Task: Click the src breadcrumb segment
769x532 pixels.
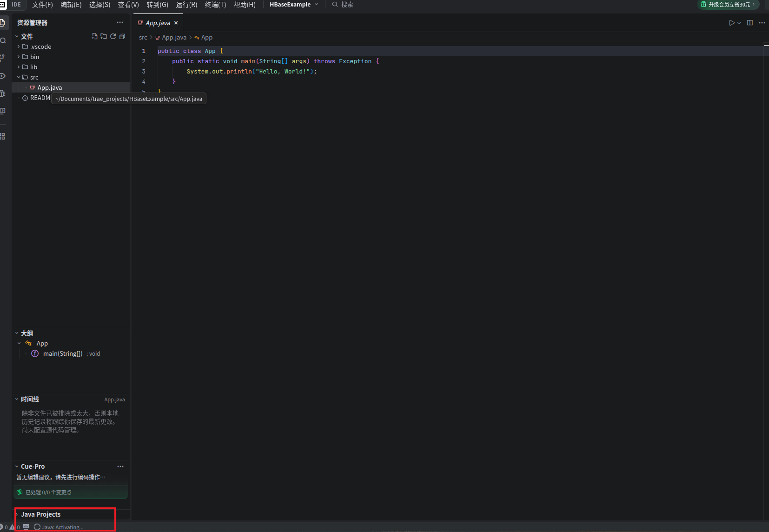Action: coord(143,38)
